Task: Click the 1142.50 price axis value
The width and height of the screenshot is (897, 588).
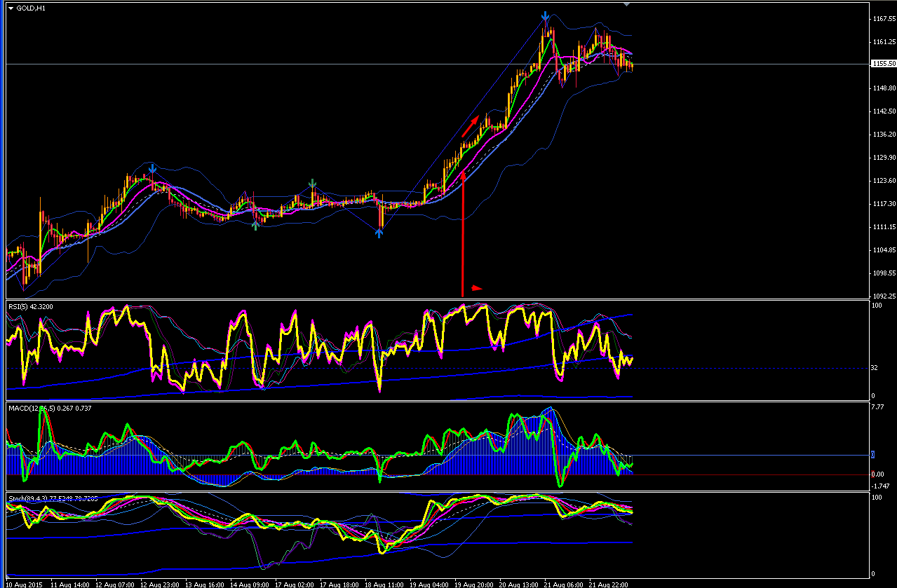Action: (883, 111)
